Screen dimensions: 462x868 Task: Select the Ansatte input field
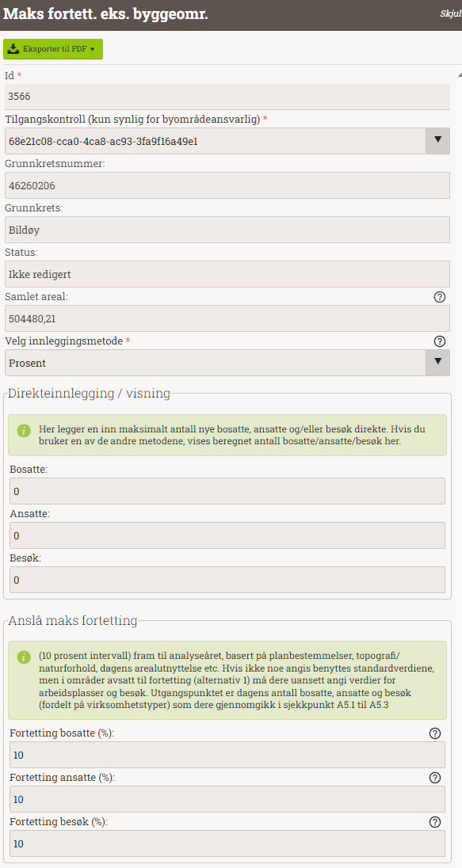click(227, 535)
